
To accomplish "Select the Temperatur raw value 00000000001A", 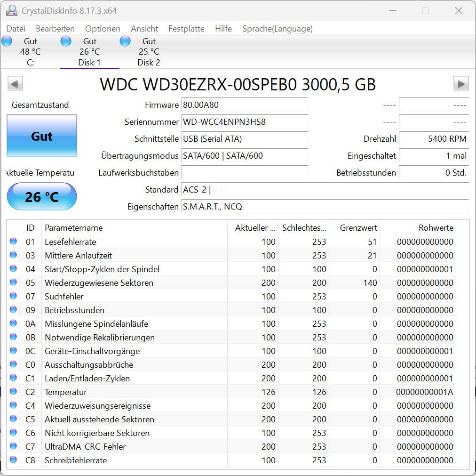I will coord(424,392).
